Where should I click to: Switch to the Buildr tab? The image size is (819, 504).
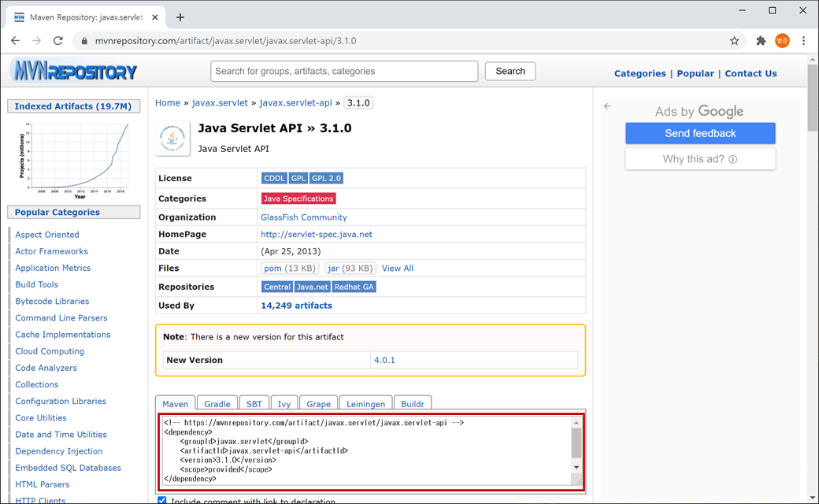[x=413, y=404]
